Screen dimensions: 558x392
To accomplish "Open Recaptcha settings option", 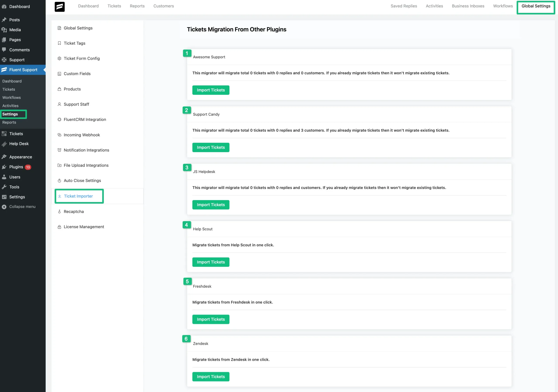I will 73,211.
